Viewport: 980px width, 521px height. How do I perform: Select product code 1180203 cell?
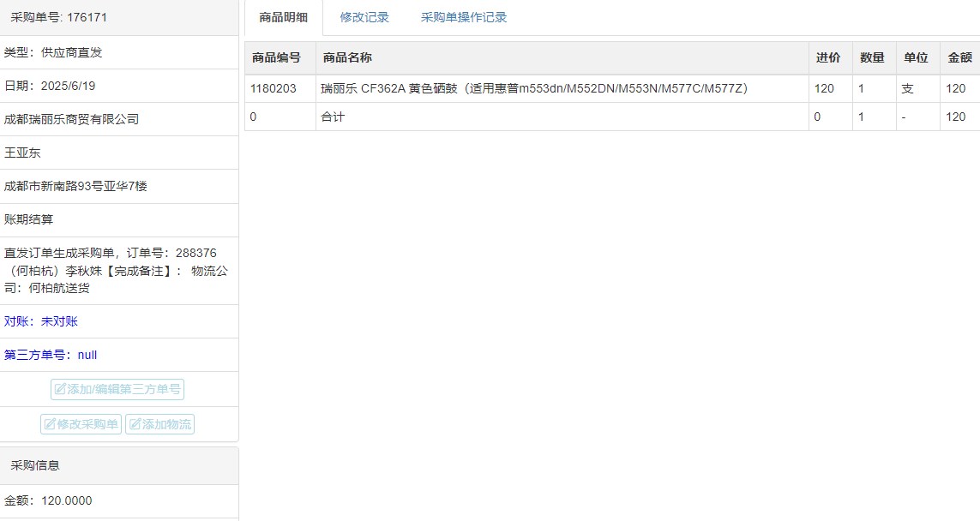click(274, 88)
